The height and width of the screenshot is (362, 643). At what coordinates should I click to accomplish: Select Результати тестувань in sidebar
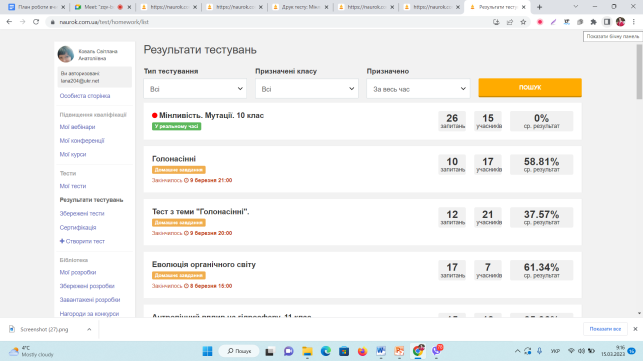(91, 200)
